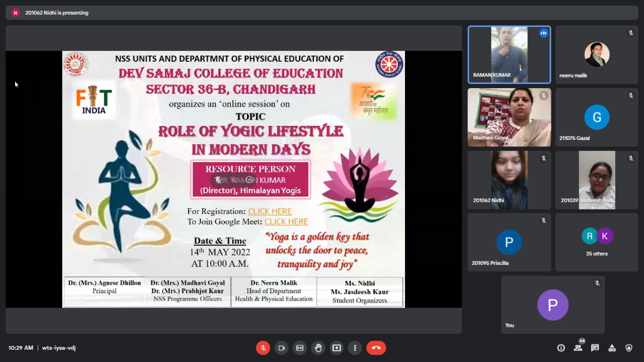Click muted mic icon on Madhavi Goyal tile

tap(543, 96)
